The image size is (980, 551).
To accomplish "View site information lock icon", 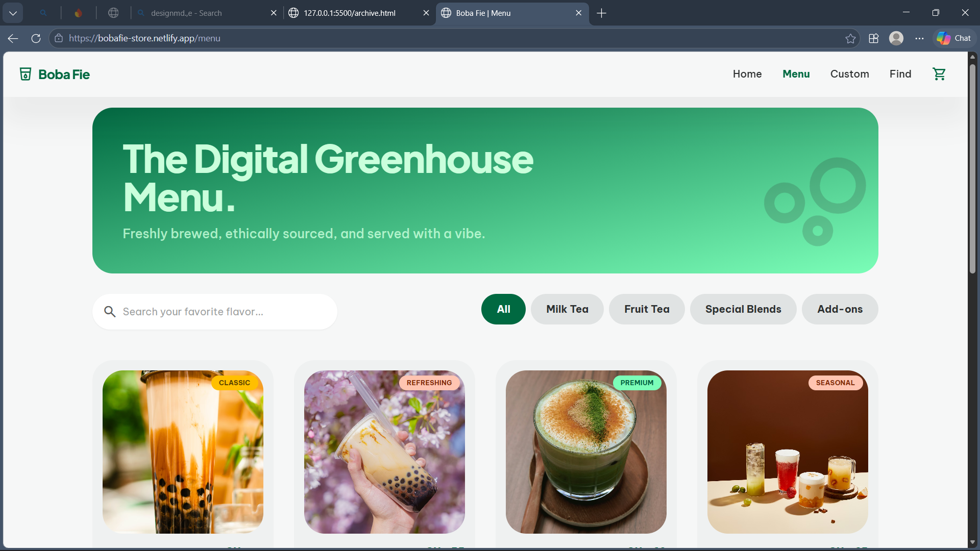I will point(59,38).
